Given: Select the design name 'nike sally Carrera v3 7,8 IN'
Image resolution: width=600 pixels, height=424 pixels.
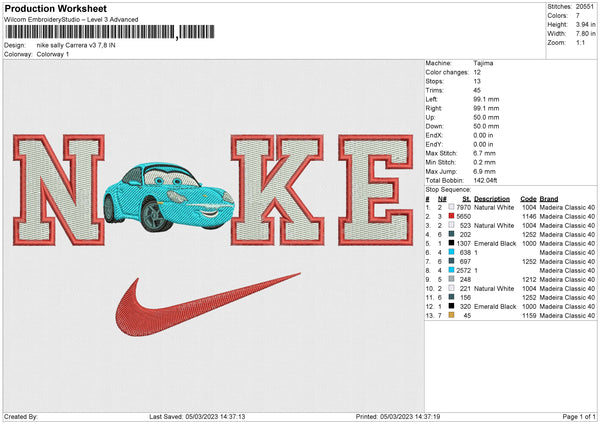Looking at the screenshot, I should (x=76, y=45).
